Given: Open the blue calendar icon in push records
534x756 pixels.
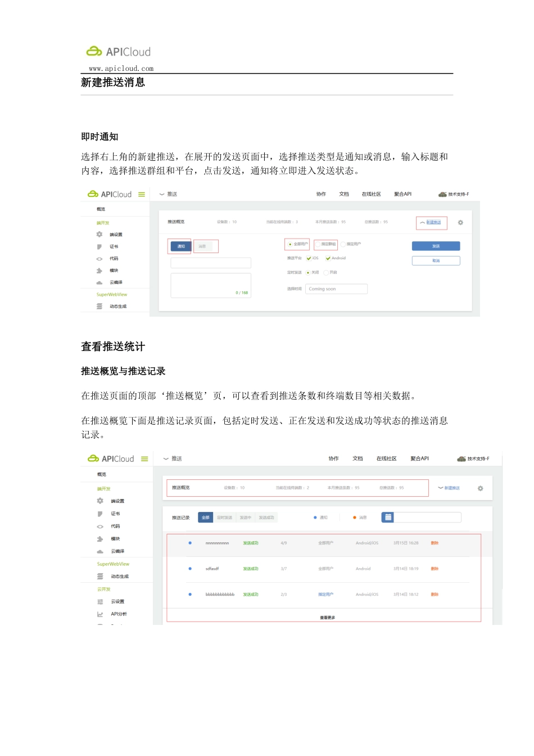Looking at the screenshot, I should pos(388,517).
